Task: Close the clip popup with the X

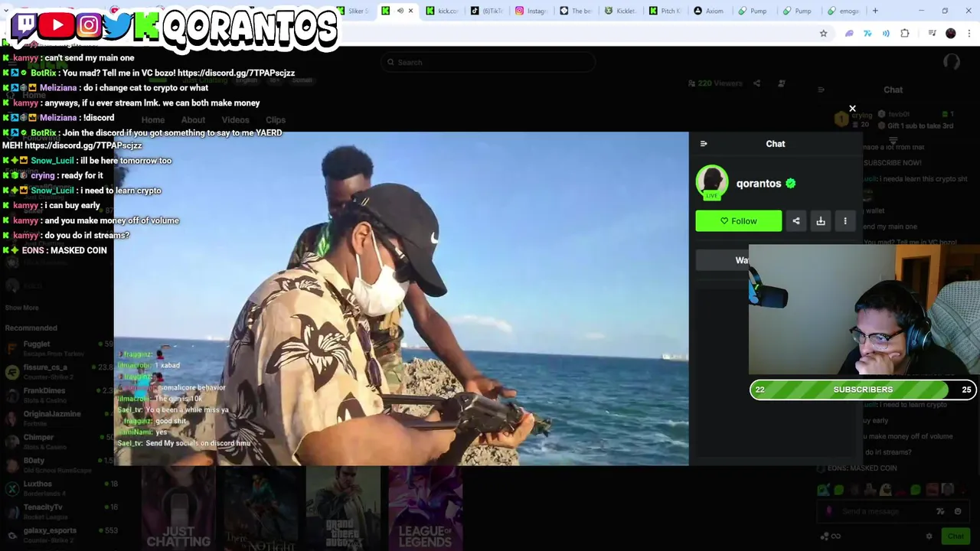Action: (x=852, y=109)
